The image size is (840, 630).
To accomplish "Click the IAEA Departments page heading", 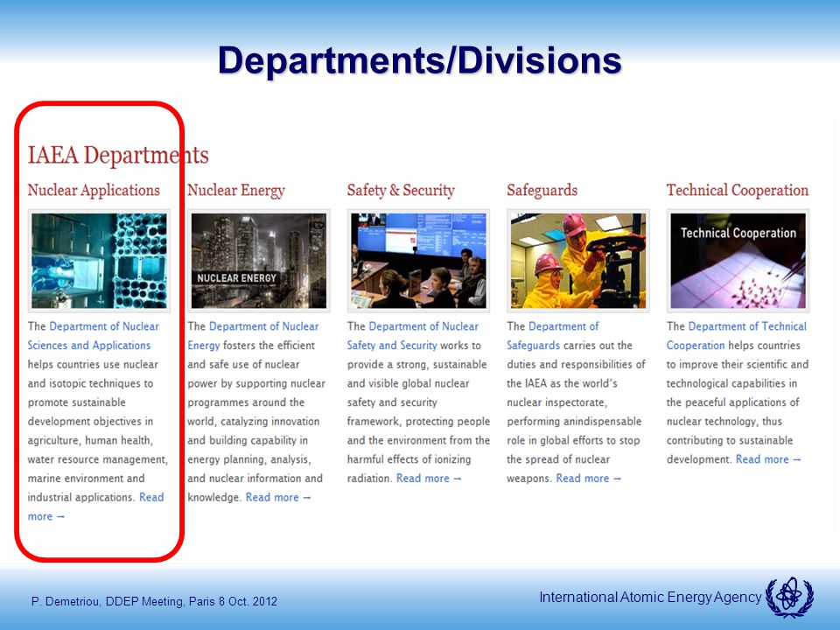I will [x=118, y=156].
